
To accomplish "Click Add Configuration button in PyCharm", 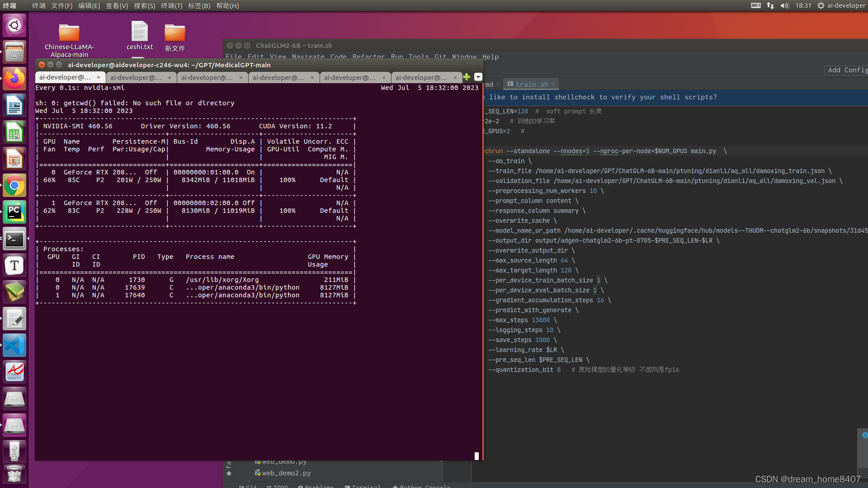I will pos(846,70).
